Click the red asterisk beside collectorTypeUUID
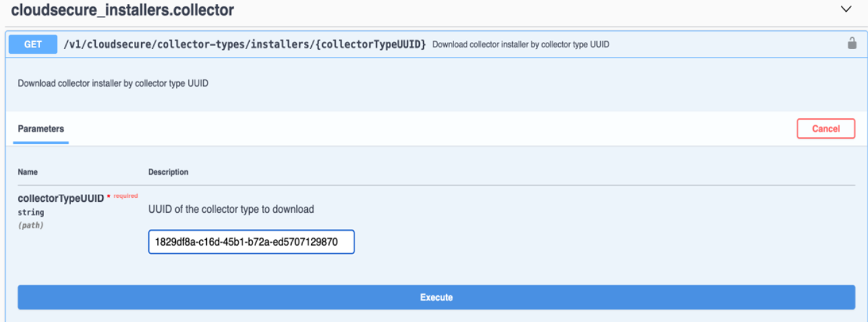 pyautogui.click(x=109, y=196)
